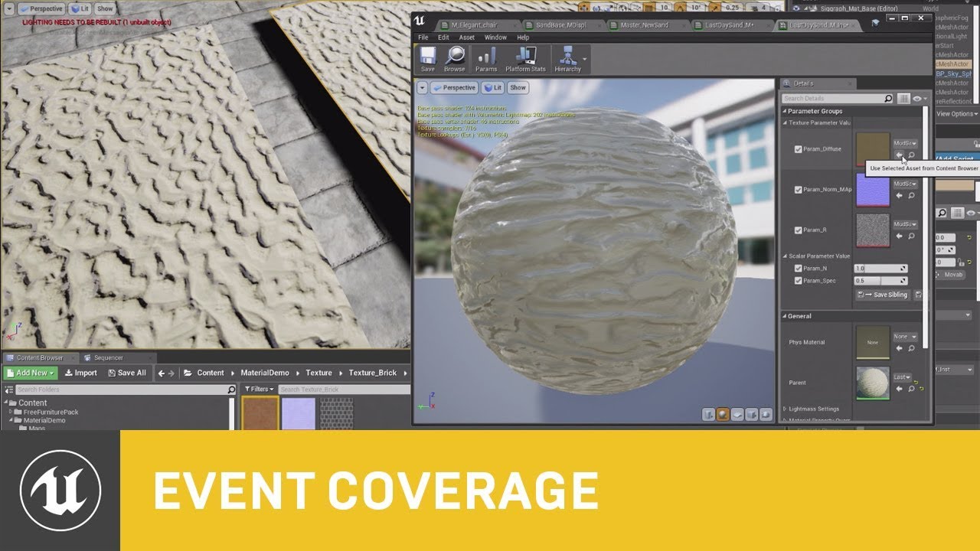Toggle the sources panel icon beside Search Folders
The width and height of the screenshot is (980, 551).
(9, 390)
